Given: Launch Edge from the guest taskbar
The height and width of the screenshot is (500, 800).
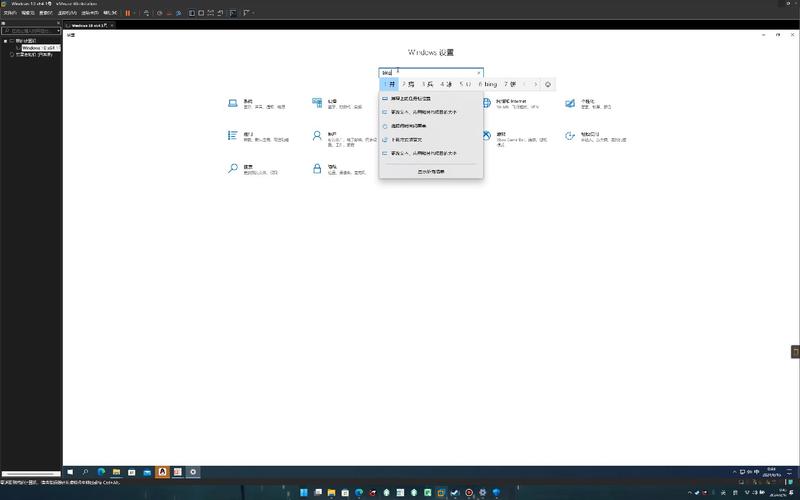Looking at the screenshot, I should click(x=101, y=472).
